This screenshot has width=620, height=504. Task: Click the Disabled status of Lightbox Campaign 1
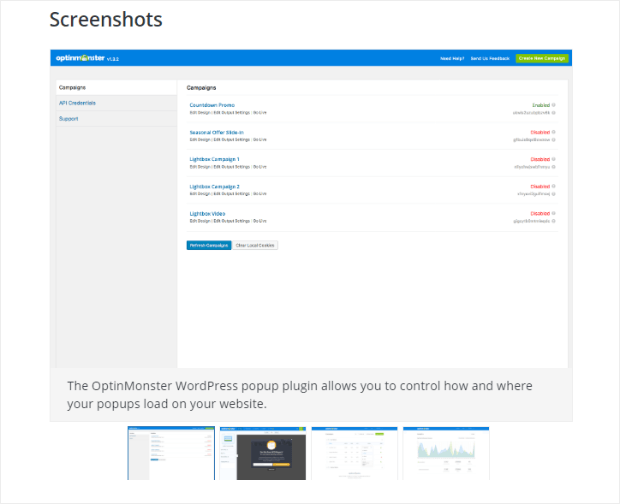(x=540, y=159)
